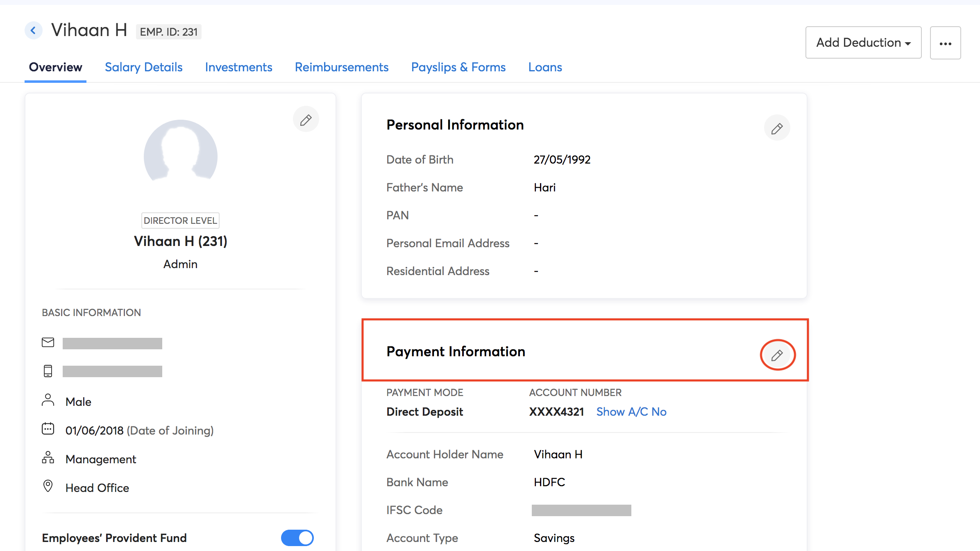This screenshot has height=551, width=980.
Task: Open the Loans section
Action: click(x=545, y=67)
